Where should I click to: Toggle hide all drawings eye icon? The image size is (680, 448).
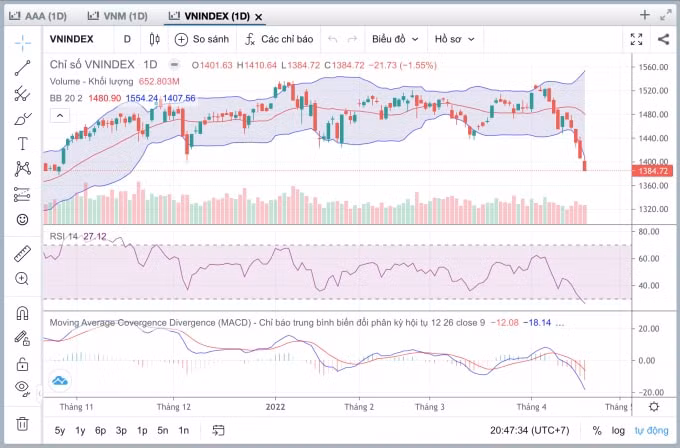click(23, 387)
